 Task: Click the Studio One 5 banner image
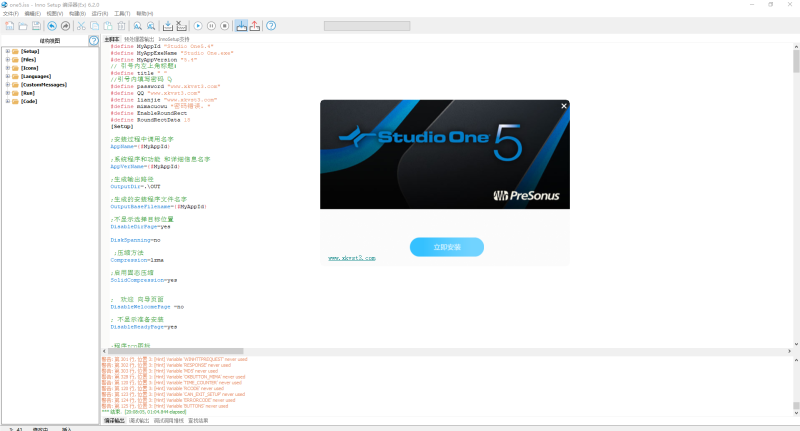point(445,155)
